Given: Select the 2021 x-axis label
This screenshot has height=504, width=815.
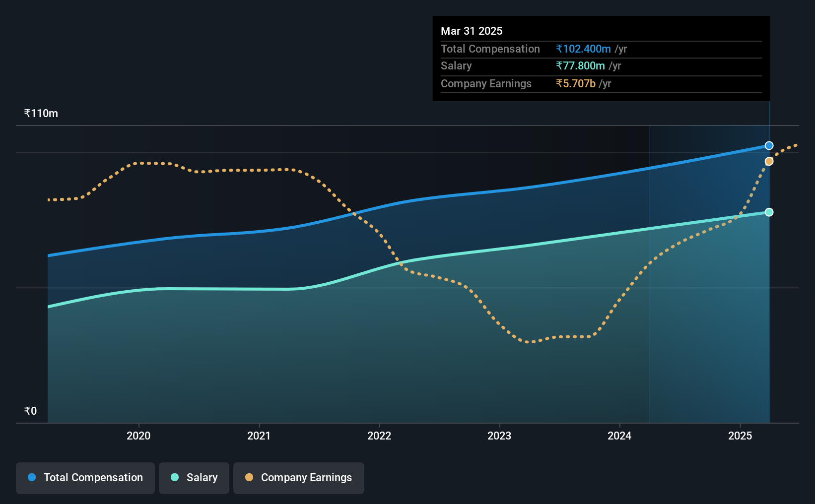Looking at the screenshot, I should 259,436.
